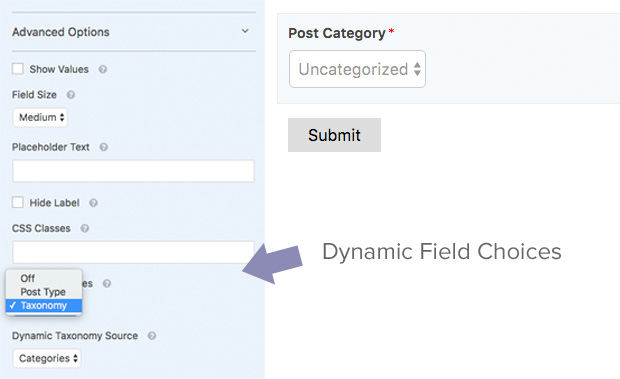620x379 pixels.
Task: Click into the CSS Classes text box
Action: [x=133, y=252]
